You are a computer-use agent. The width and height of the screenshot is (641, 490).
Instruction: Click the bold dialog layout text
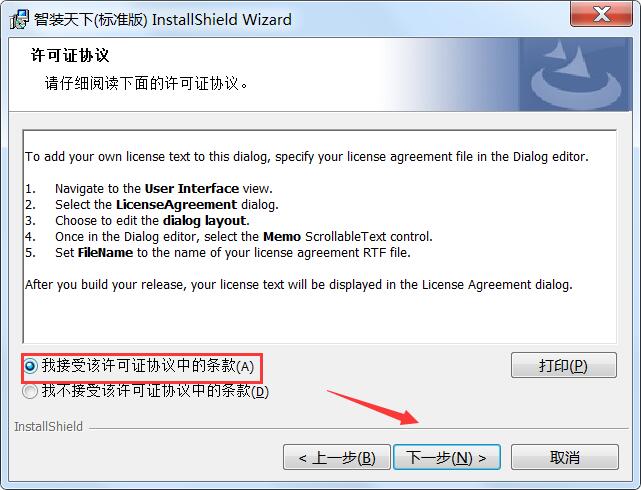(x=206, y=221)
